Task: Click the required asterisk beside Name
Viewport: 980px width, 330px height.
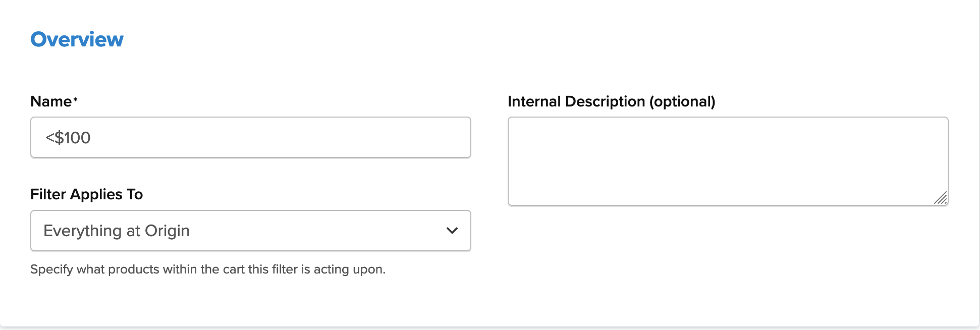Action: [76, 100]
